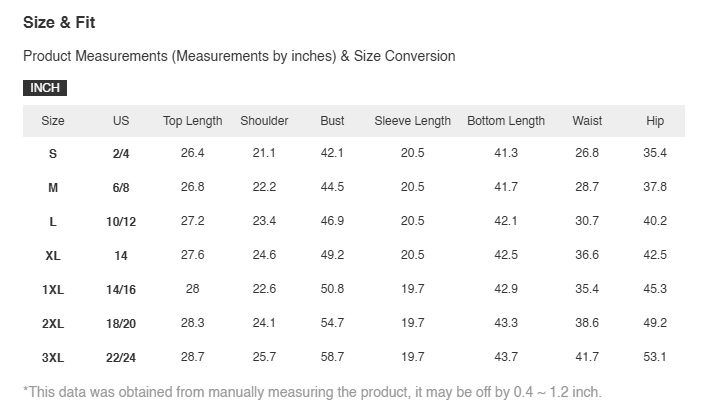728x415 pixels.
Task: Click the Shoulder column header
Action: click(264, 121)
